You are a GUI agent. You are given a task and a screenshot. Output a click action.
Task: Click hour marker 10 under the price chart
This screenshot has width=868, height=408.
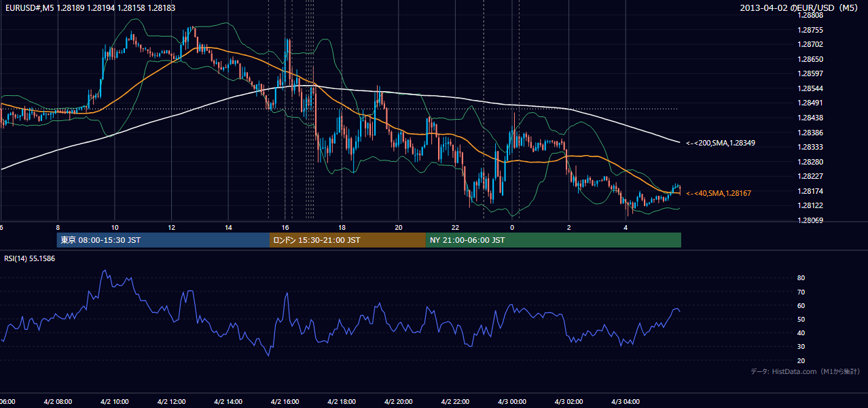click(115, 228)
